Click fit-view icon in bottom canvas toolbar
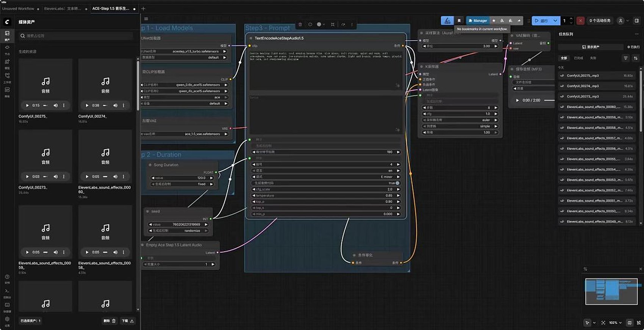644x330 pixels. pyautogui.click(x=603, y=323)
